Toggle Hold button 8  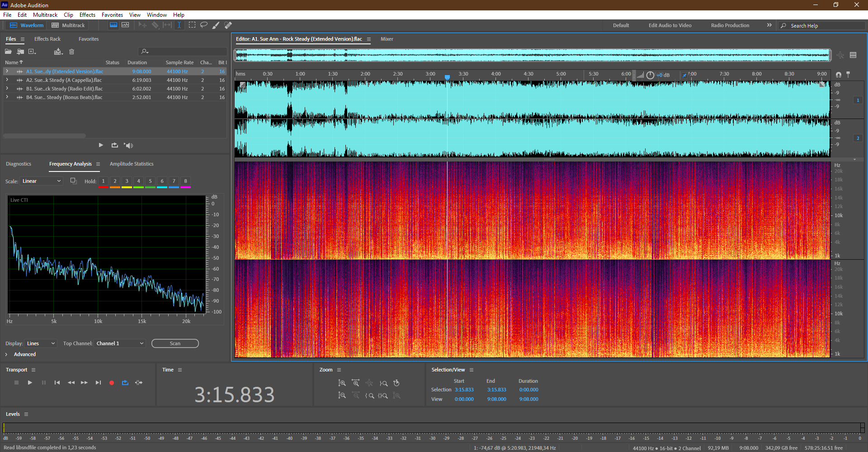pos(185,181)
